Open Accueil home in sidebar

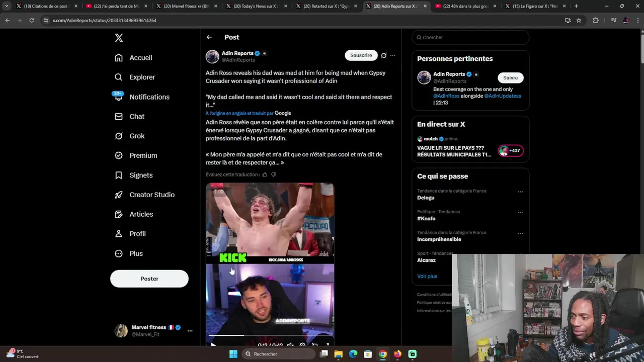pos(133,58)
